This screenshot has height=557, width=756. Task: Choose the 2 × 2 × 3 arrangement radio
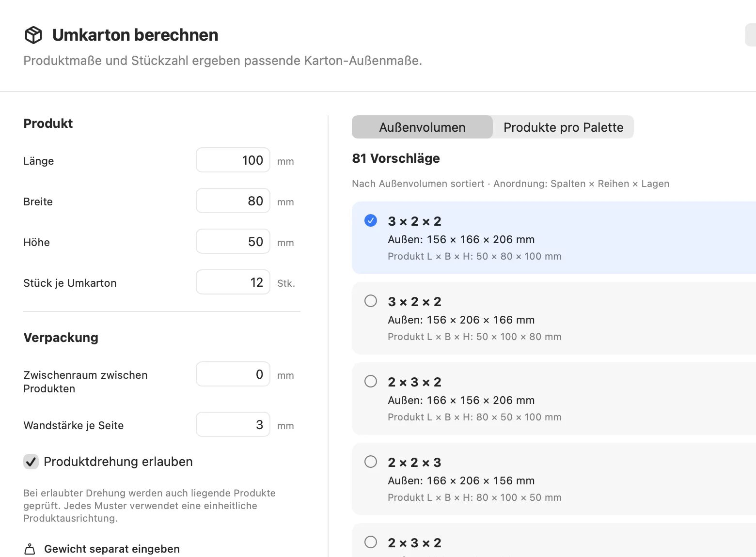tap(371, 462)
